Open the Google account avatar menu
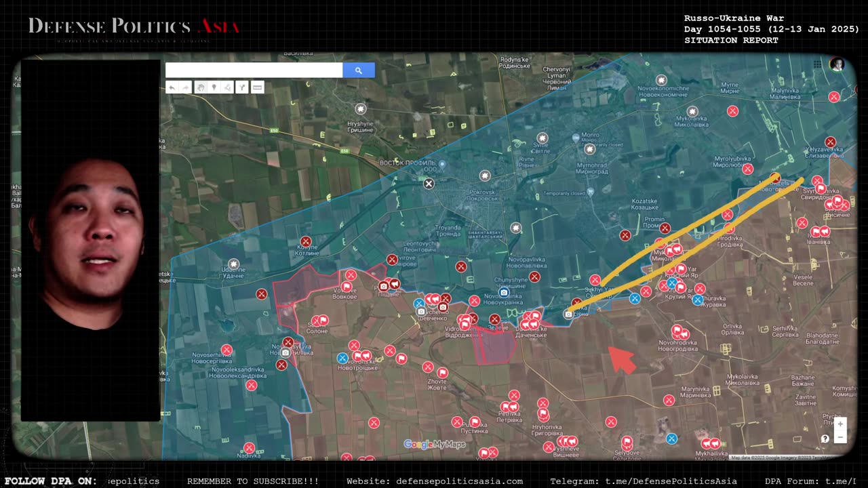The height and width of the screenshot is (488, 868). [x=836, y=64]
